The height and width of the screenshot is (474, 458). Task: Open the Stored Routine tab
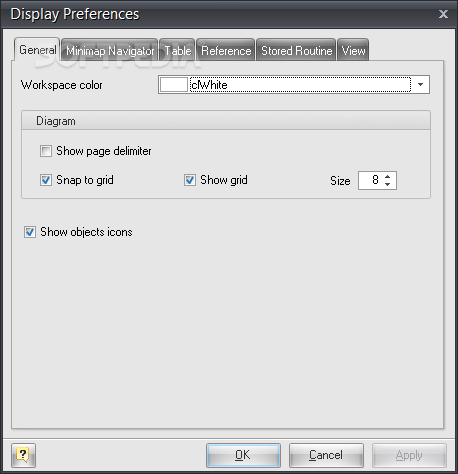tap(296, 51)
